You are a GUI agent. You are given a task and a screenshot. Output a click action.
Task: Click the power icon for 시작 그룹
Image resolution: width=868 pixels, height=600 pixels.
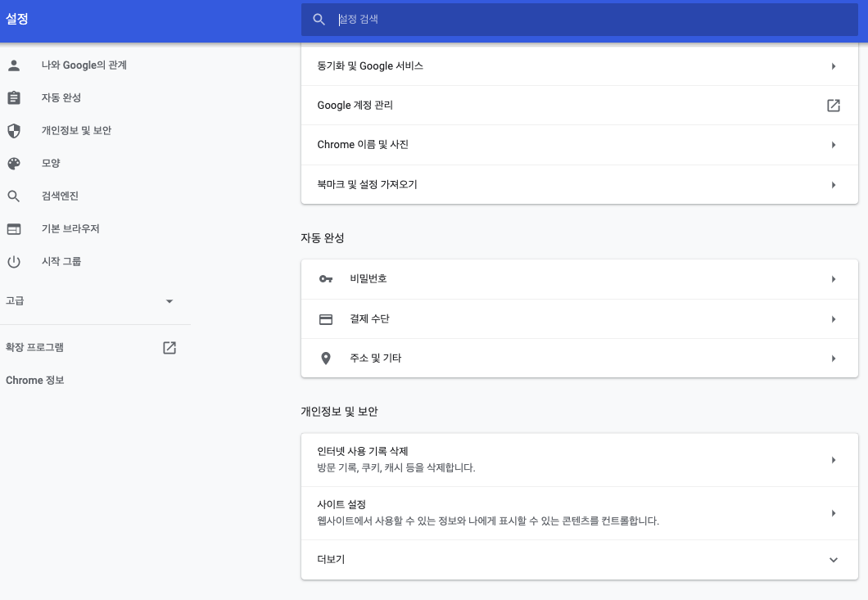click(14, 261)
